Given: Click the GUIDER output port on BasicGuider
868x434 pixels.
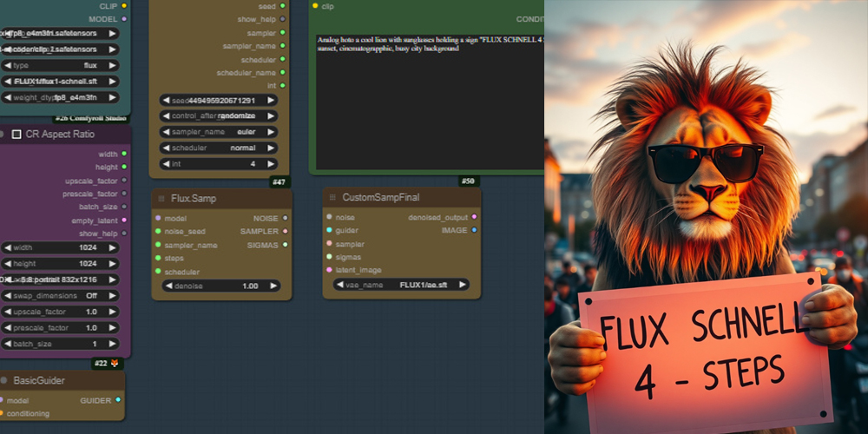Looking at the screenshot, I should point(118,399).
